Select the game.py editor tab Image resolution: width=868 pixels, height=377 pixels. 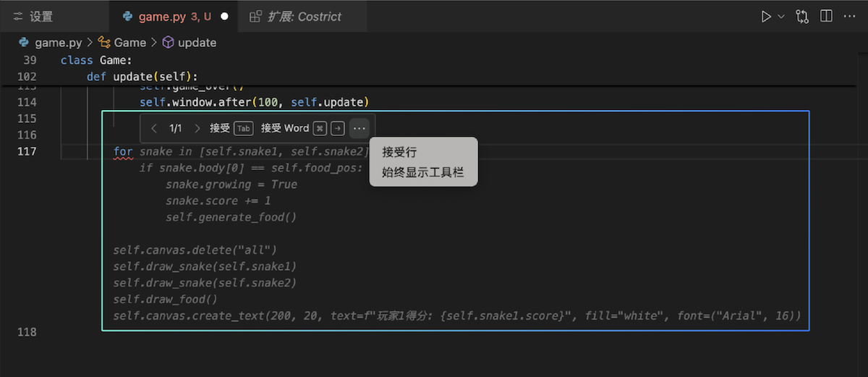click(174, 16)
